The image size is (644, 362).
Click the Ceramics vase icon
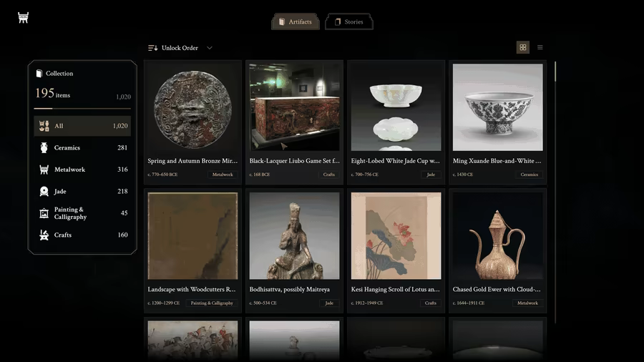point(44,148)
